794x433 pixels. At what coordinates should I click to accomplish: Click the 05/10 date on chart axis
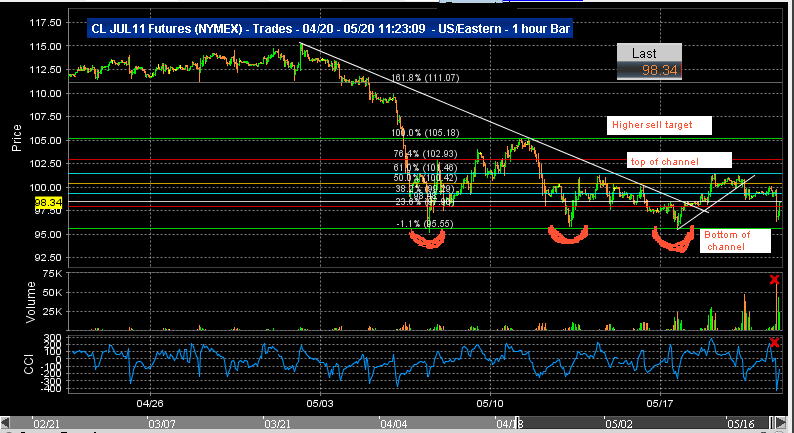pyautogui.click(x=490, y=404)
